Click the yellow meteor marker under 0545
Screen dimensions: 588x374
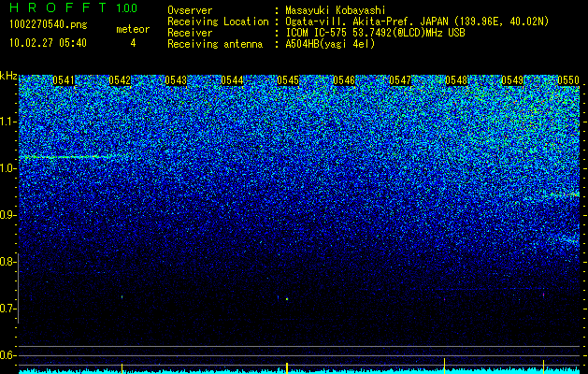[x=287, y=368]
